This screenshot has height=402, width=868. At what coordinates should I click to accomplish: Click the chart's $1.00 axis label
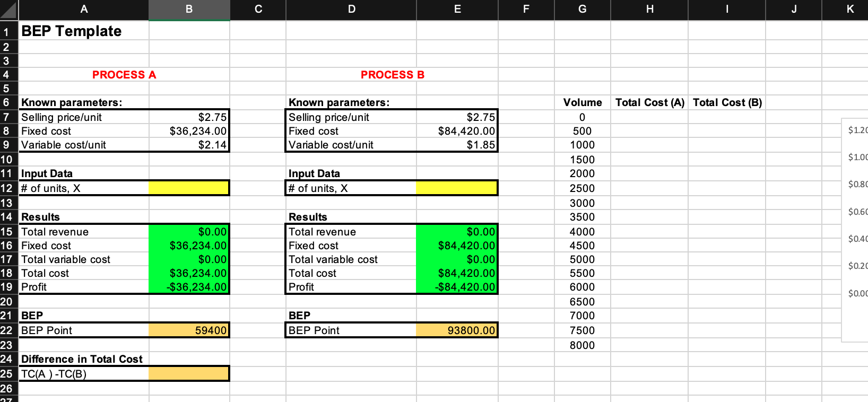point(857,157)
